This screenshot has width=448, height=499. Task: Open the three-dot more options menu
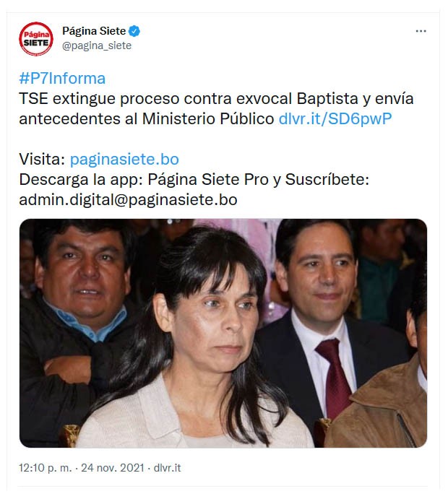tap(421, 31)
